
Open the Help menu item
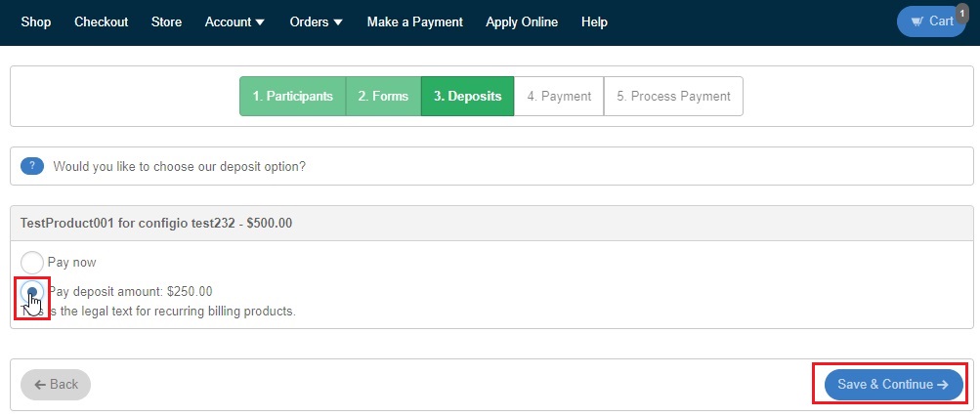594,21
